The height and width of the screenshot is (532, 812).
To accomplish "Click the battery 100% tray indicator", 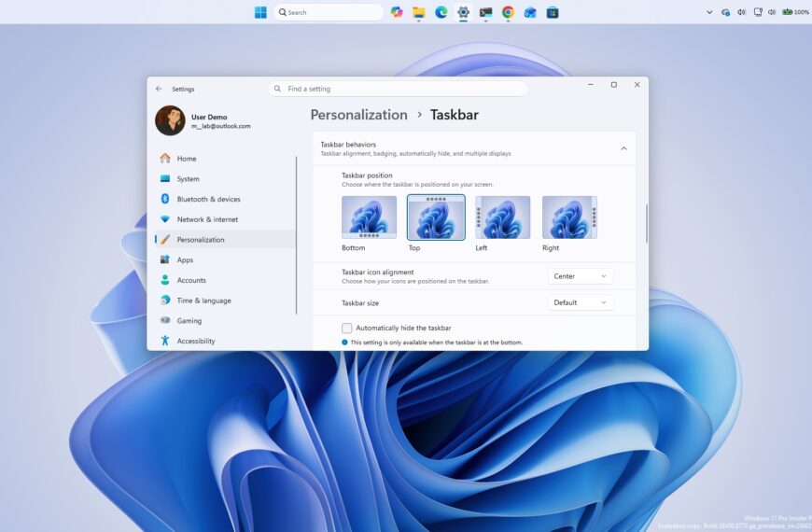I will (x=796, y=12).
